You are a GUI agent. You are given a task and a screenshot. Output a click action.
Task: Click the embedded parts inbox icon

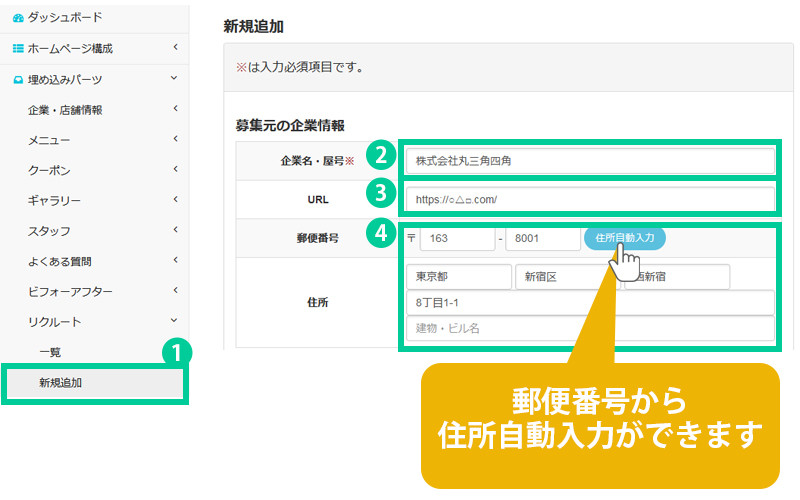[x=17, y=79]
